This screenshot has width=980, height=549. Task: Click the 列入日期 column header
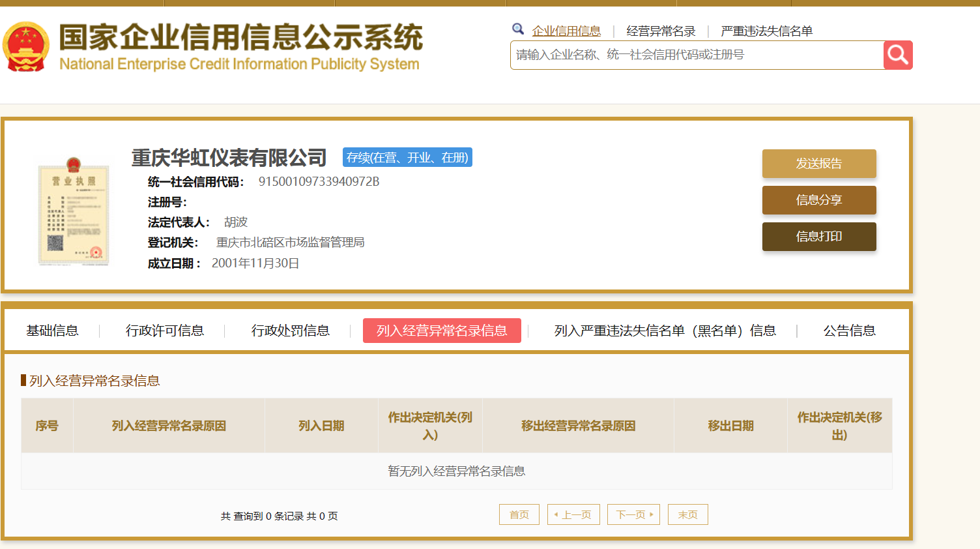pyautogui.click(x=321, y=426)
